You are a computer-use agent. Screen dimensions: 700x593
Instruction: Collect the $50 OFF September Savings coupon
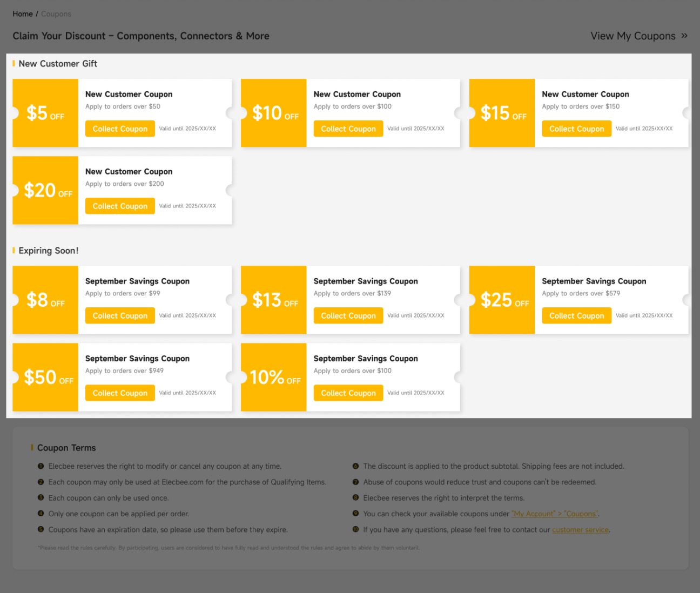tap(120, 393)
